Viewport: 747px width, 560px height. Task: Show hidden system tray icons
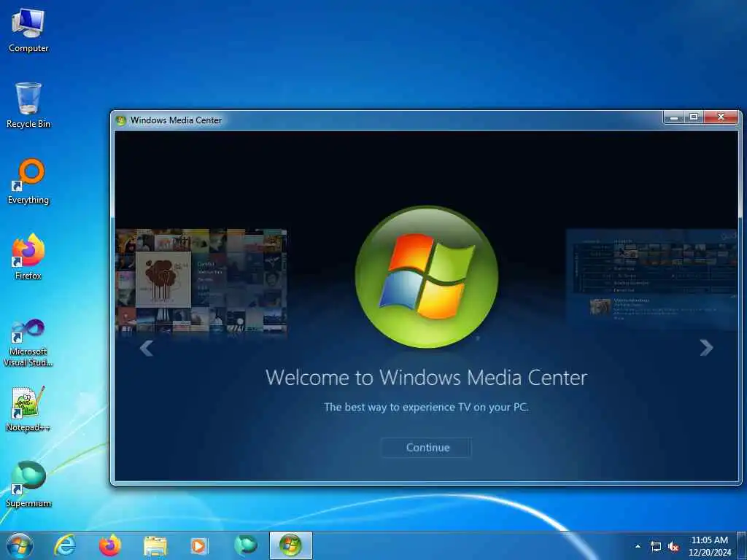pyautogui.click(x=638, y=546)
